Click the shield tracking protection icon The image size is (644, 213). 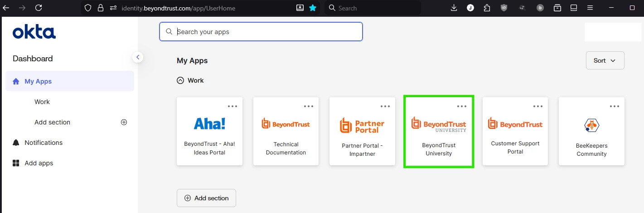[x=88, y=8]
